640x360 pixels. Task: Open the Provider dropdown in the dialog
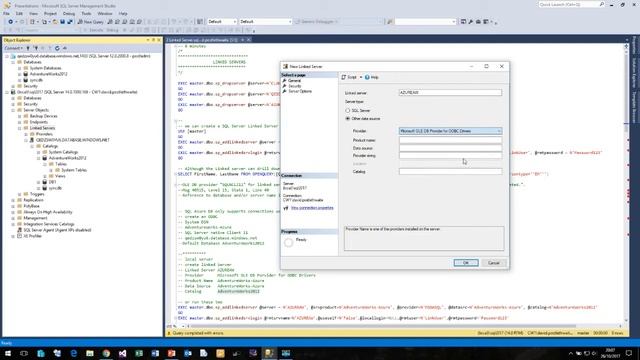coord(450,131)
